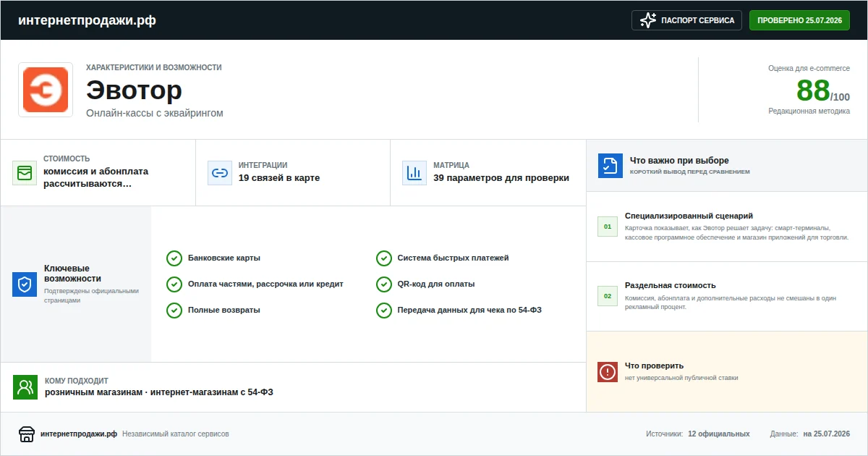Image resolution: width=868 pixels, height=456 pixels.
Task: Click комиссия и абонплата рассчитываются text
Action: click(x=95, y=177)
